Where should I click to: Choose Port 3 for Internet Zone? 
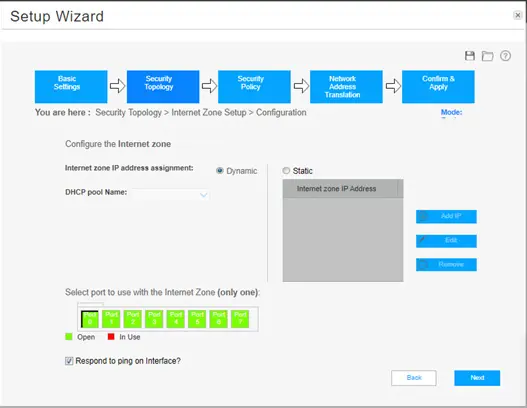[154, 319]
